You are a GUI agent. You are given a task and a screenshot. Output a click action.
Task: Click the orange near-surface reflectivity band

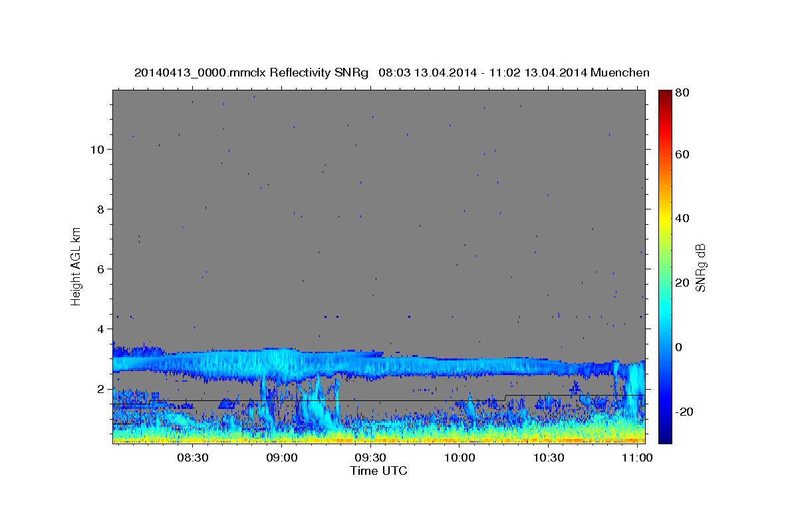tap(379, 440)
